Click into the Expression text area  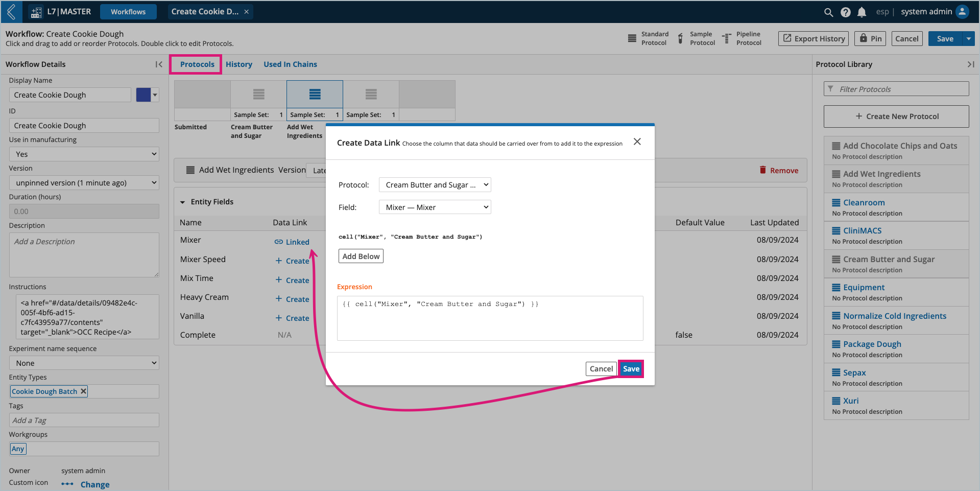tap(490, 318)
